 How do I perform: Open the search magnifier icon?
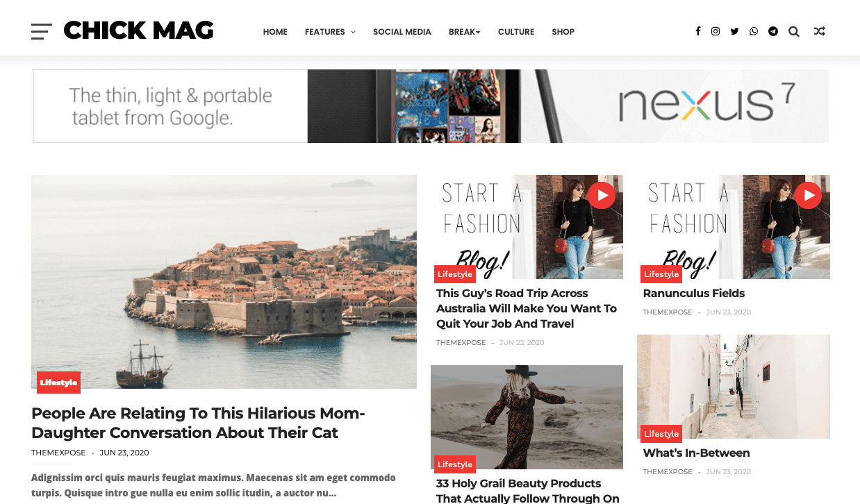click(794, 31)
